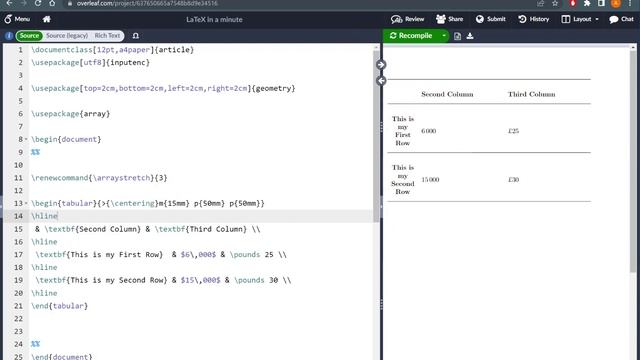Switch to Source (legacy) mode

(x=67, y=36)
